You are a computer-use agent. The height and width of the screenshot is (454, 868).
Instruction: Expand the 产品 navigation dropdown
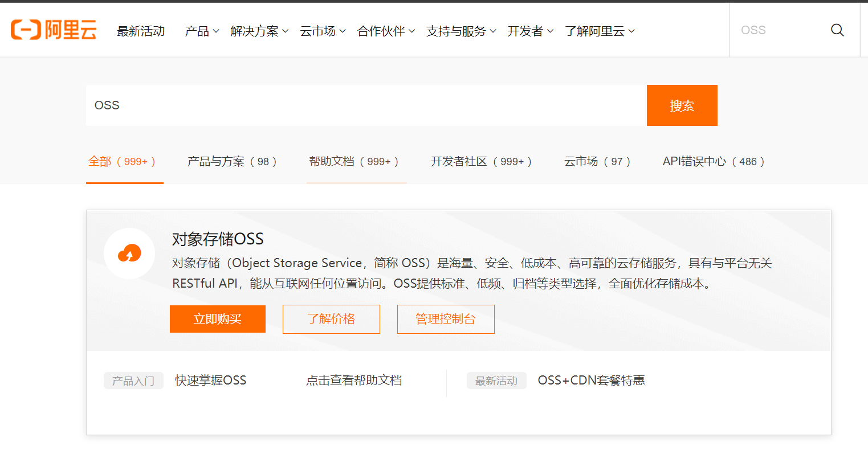[202, 31]
